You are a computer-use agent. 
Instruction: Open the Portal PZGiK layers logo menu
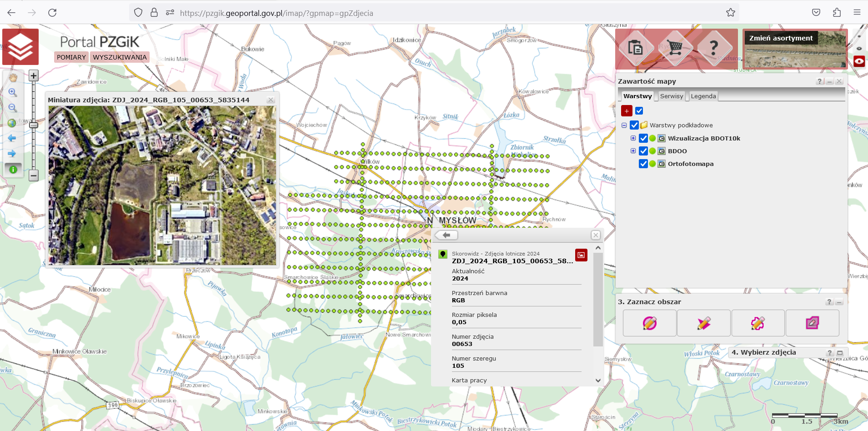(20, 47)
